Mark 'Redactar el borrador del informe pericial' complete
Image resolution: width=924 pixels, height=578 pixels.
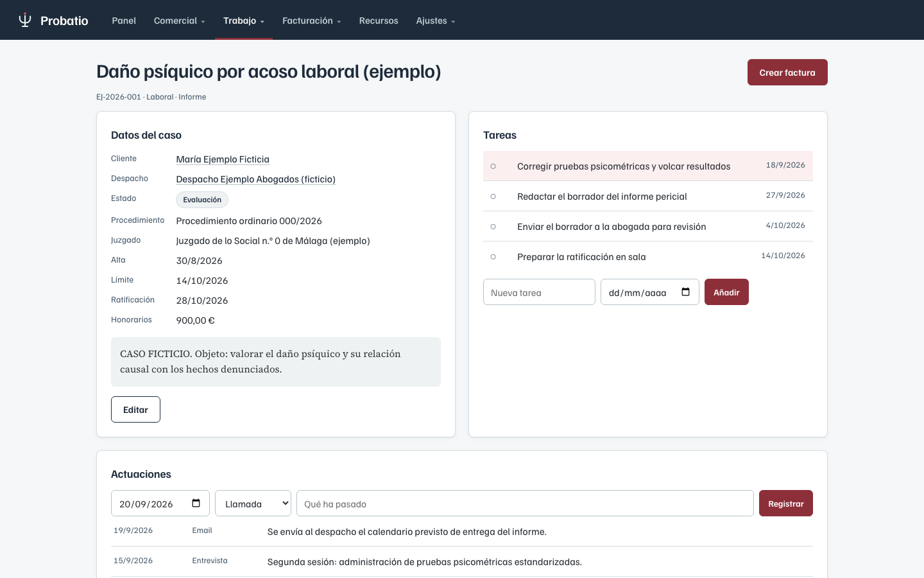(493, 197)
